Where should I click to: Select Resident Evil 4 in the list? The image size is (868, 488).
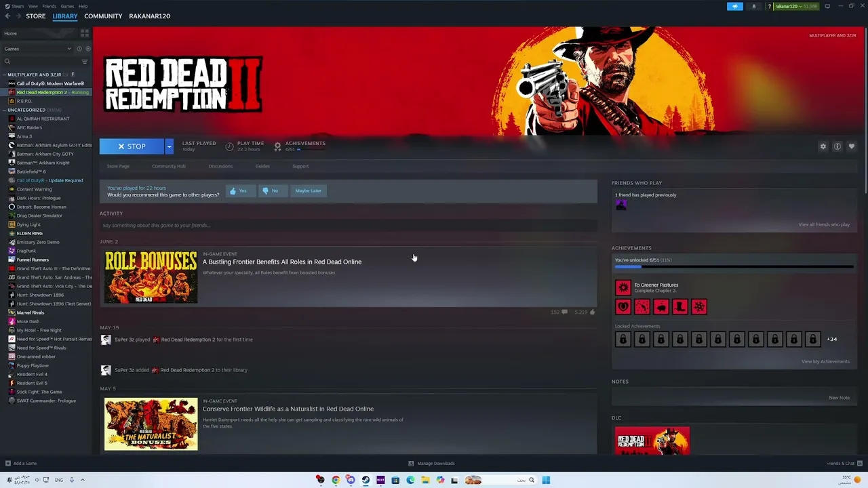tap(32, 374)
